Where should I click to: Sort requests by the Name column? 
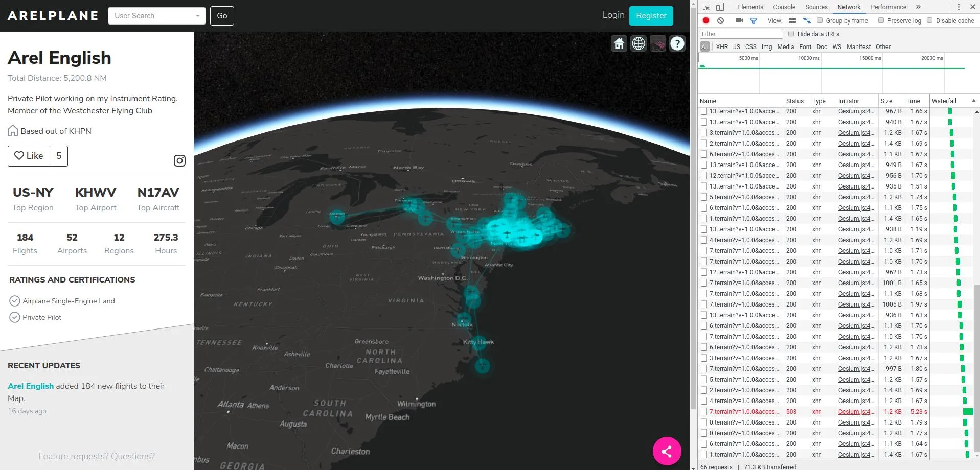tap(741, 101)
